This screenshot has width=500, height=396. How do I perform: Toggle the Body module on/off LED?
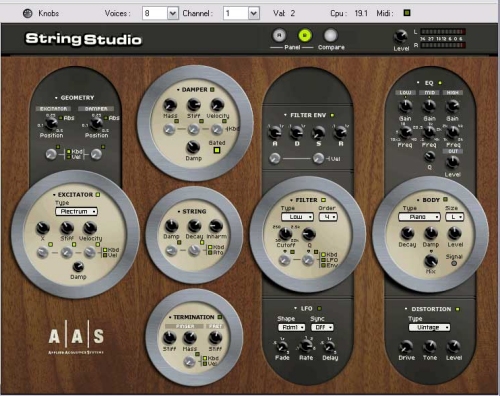(x=445, y=200)
